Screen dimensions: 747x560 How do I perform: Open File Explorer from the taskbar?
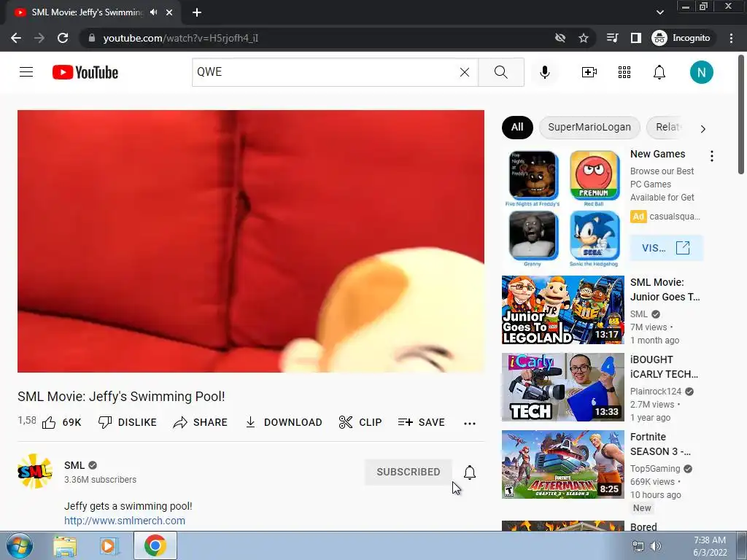[x=65, y=545]
